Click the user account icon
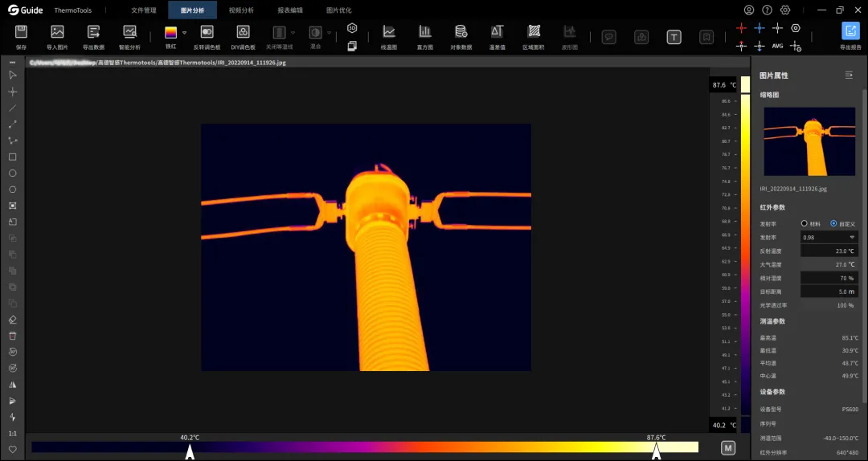This screenshot has width=868, height=461. click(x=749, y=10)
